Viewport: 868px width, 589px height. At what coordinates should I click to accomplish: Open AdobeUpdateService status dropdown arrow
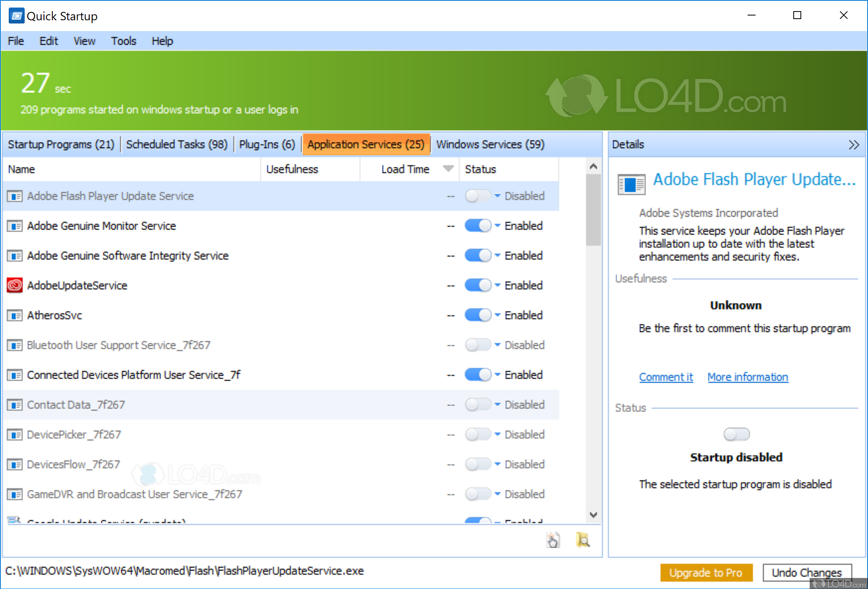[x=498, y=285]
